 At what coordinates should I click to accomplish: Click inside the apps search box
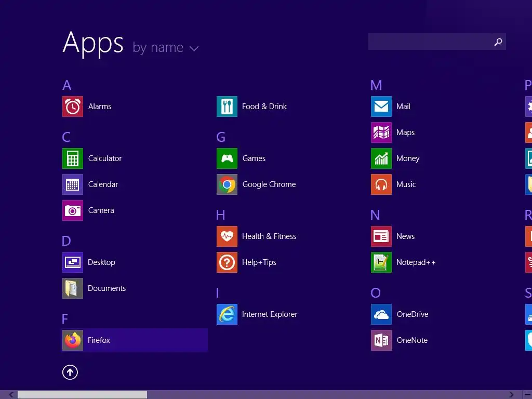click(437, 42)
